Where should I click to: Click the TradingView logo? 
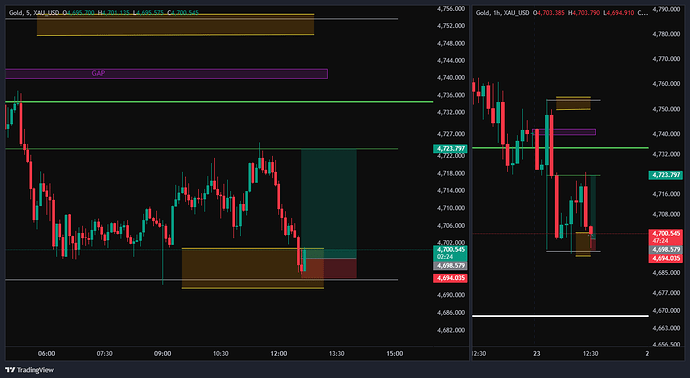29,370
